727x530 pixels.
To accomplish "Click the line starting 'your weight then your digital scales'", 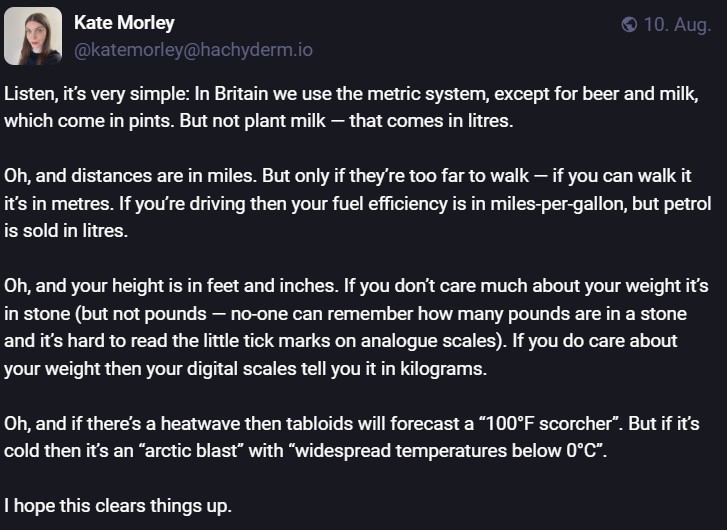I will point(246,369).
